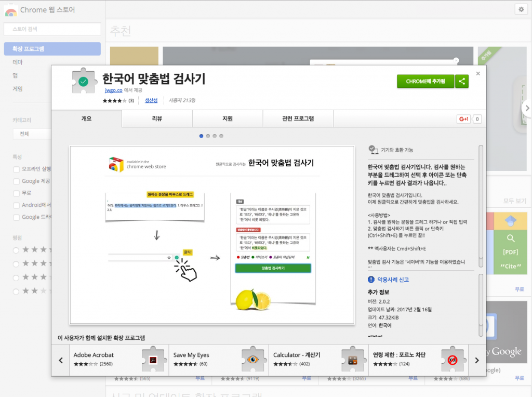This screenshot has height=397, width=532.
Task: Show previous related extensions with left arrow
Action: point(61,360)
